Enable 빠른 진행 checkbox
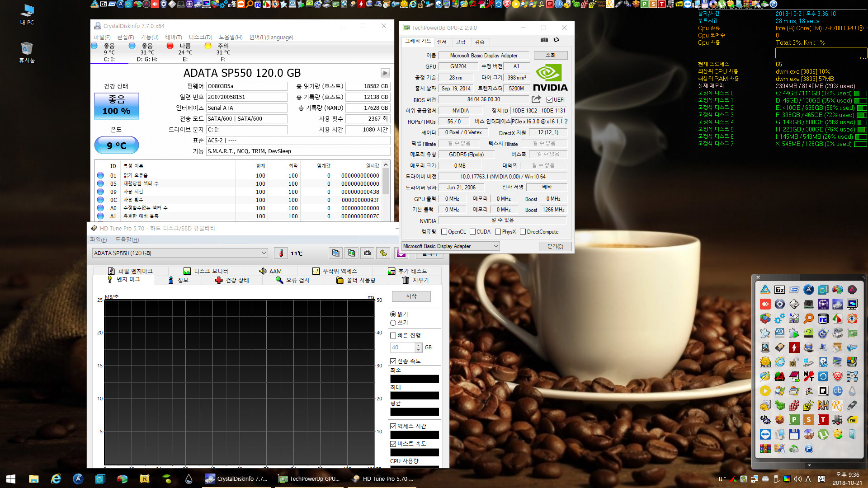The height and width of the screenshot is (488, 868). (x=393, y=335)
